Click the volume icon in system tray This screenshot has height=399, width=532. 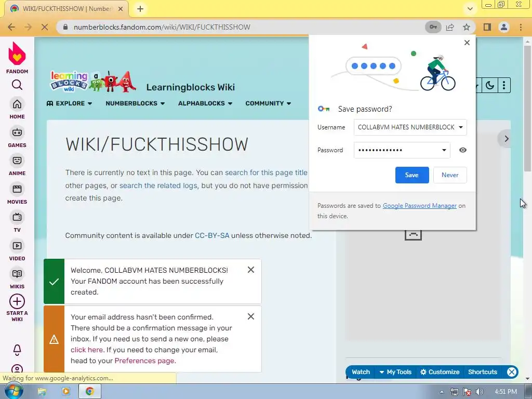[x=480, y=392]
